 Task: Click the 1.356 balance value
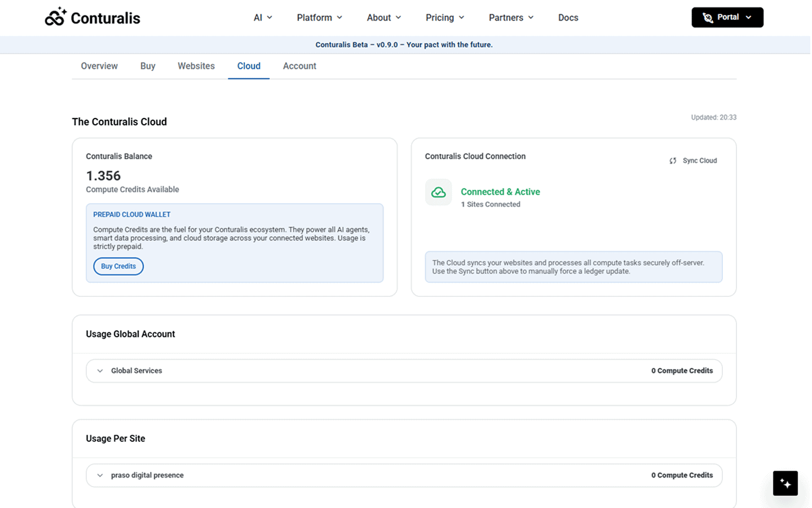(103, 176)
